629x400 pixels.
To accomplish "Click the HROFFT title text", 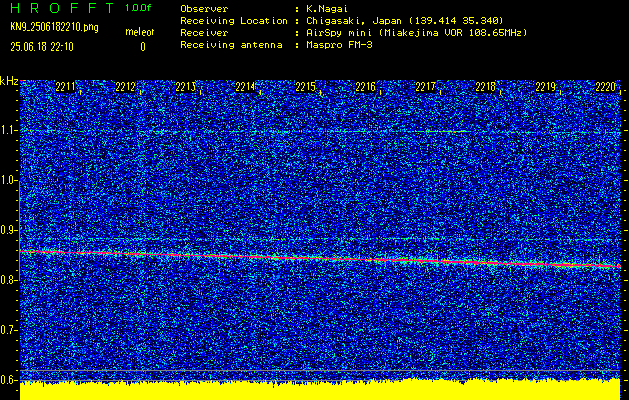I will point(62,8).
